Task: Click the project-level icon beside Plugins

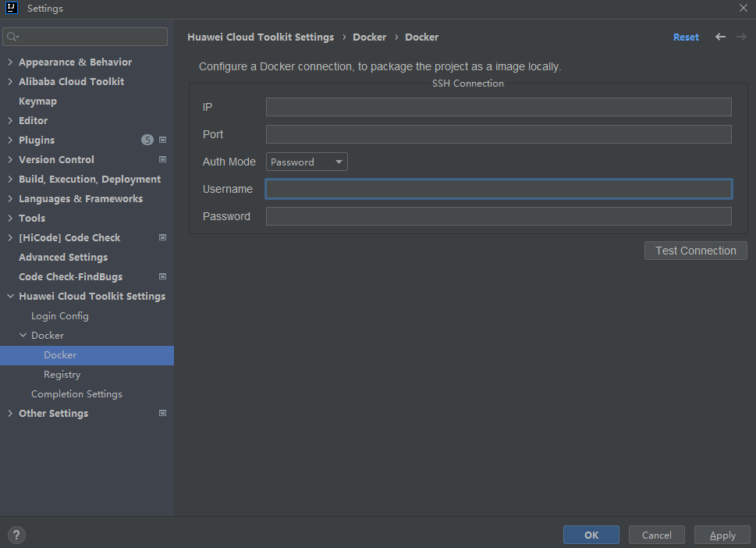Action: pyautogui.click(x=162, y=140)
